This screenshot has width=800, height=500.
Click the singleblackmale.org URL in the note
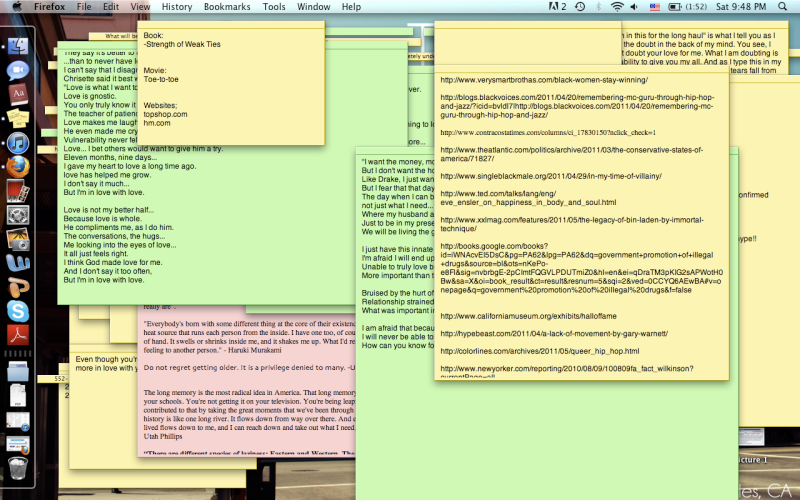click(x=551, y=176)
